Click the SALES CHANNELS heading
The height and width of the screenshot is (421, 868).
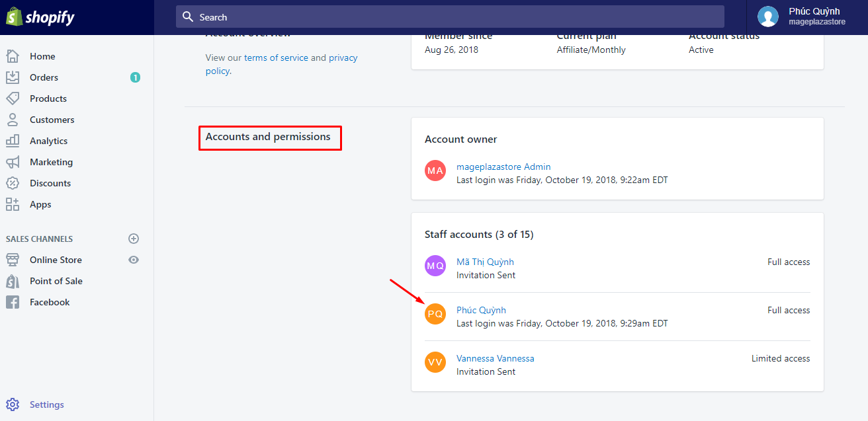tap(39, 239)
